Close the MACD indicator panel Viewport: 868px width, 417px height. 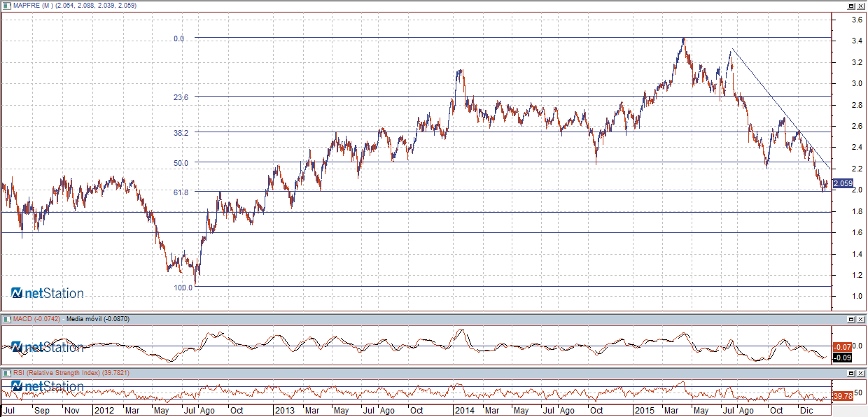coord(860,319)
